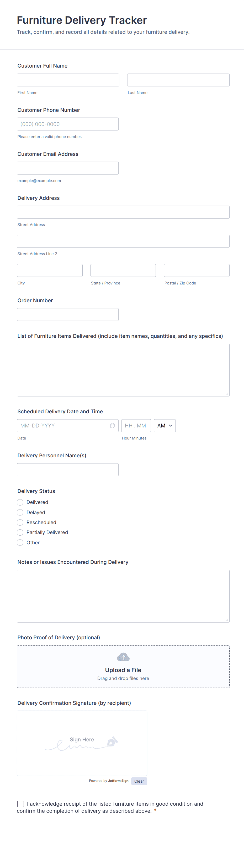Focus the Customer Phone Number field
The width and height of the screenshot is (244, 868).
tap(67, 124)
